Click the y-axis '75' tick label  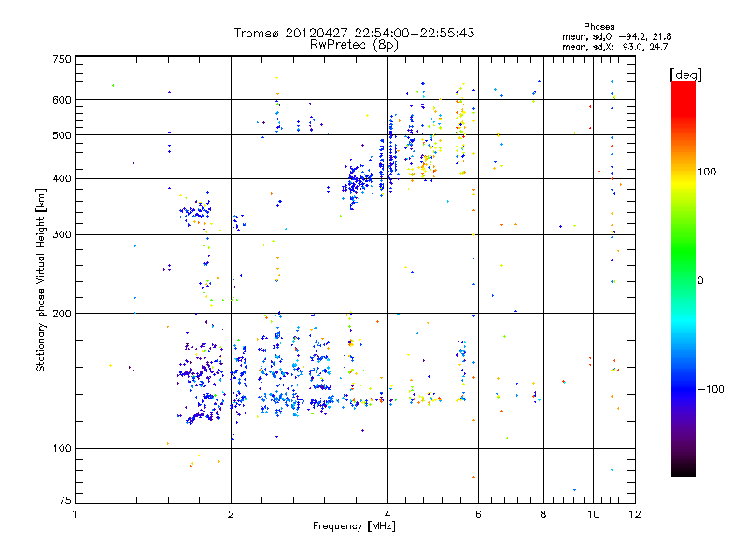coord(65,500)
